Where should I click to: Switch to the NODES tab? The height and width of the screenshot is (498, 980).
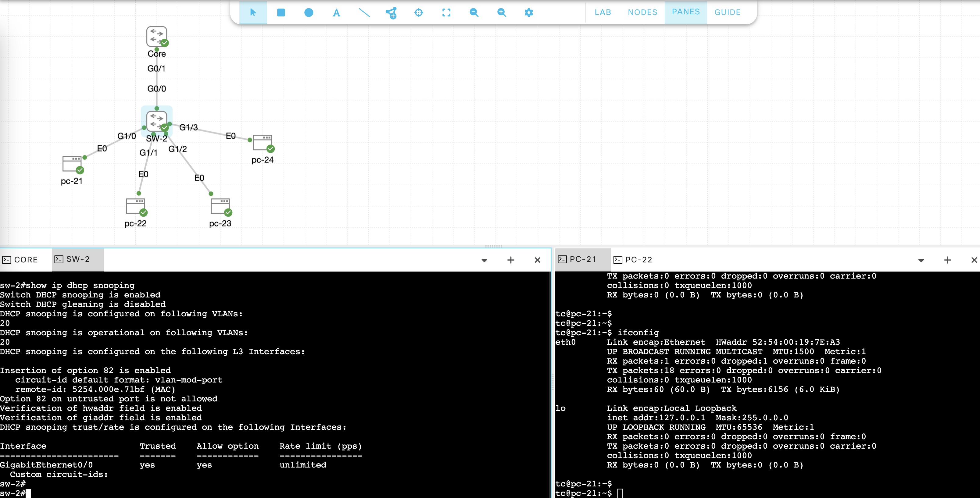pos(642,12)
